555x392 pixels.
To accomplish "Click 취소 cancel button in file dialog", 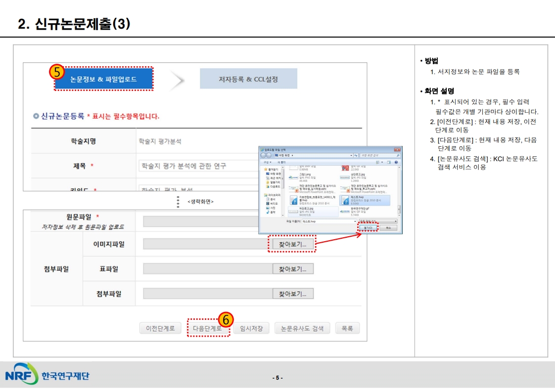I will point(388,228).
